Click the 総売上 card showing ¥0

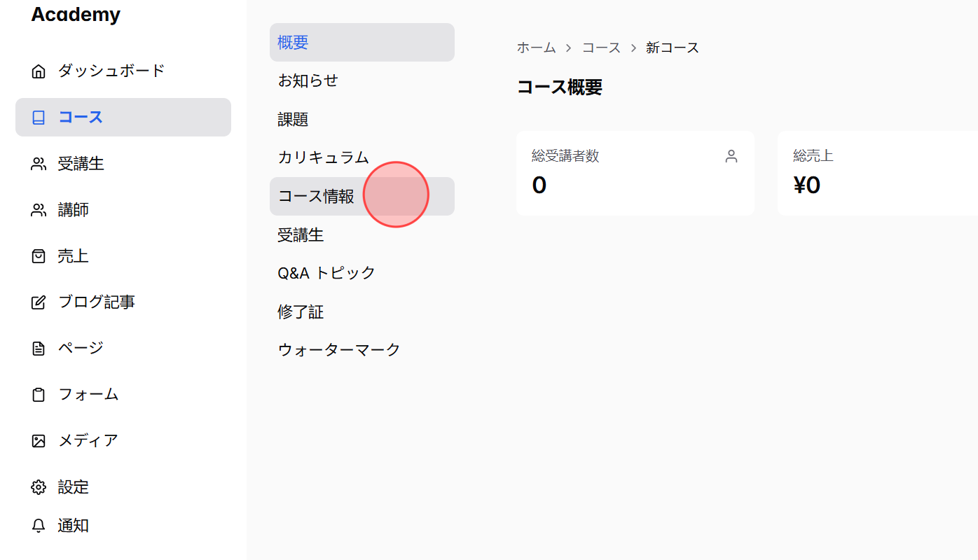pos(876,172)
